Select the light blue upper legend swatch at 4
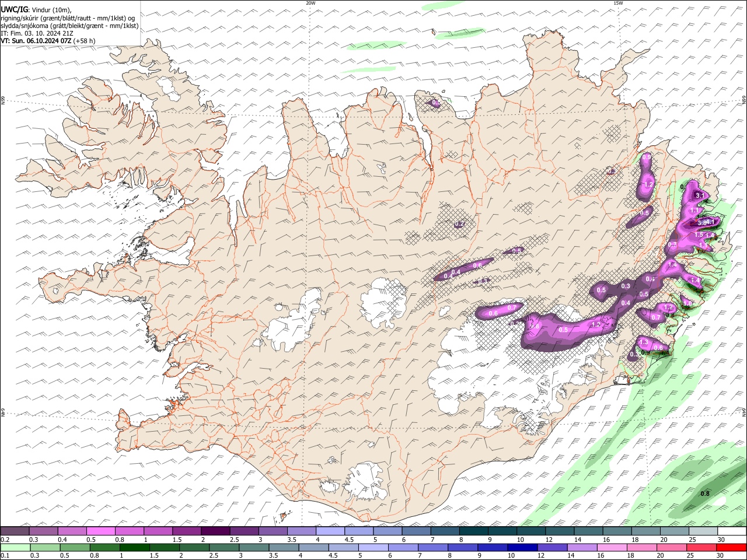The height and width of the screenshot is (560, 747). point(330,531)
